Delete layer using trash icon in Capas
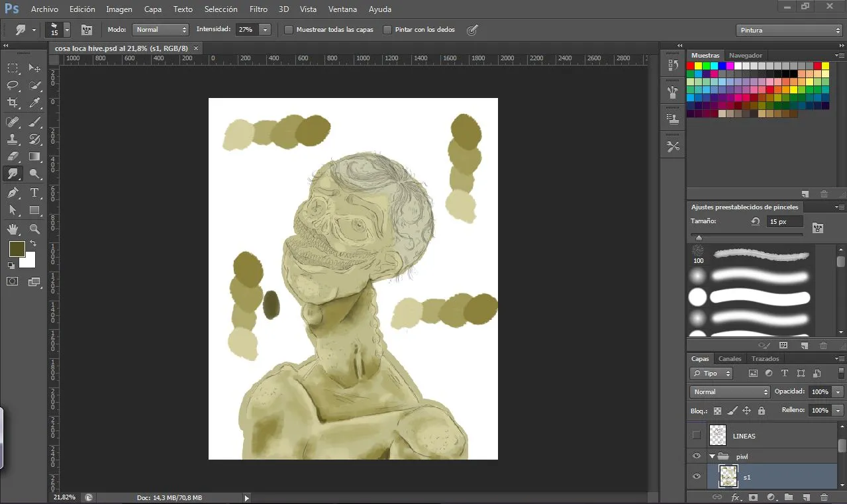Image resolution: width=847 pixels, height=504 pixels. [x=824, y=497]
